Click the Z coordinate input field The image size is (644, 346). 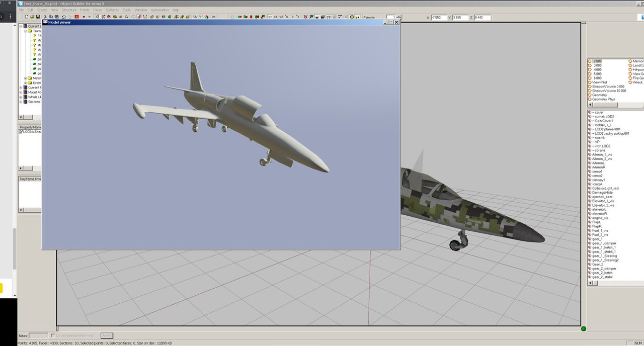pos(482,18)
